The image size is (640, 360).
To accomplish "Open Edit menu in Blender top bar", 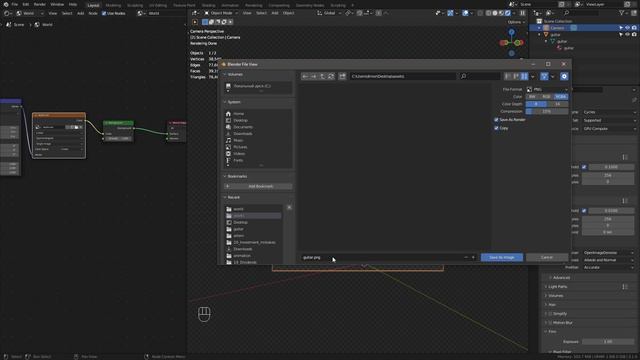I will click(x=26, y=4).
